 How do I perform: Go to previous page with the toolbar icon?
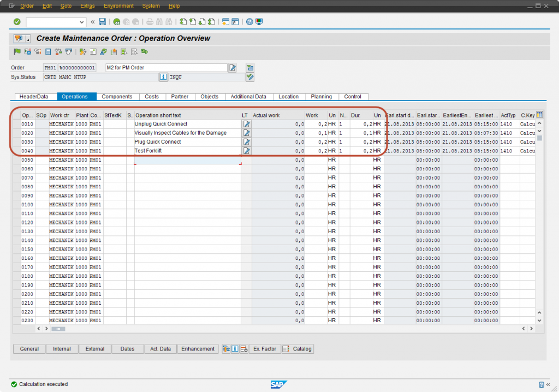(x=193, y=22)
